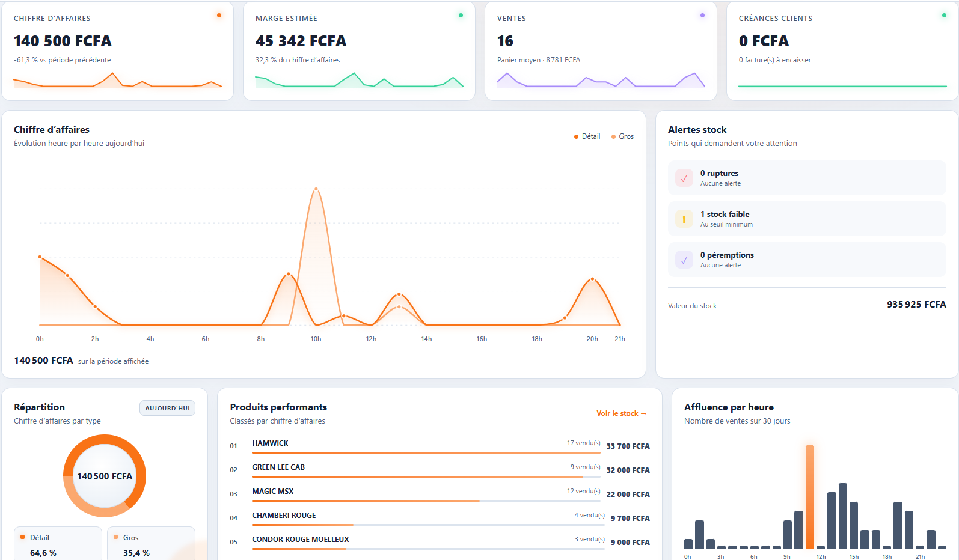Click the donut chart center showing 140 500 FCFA
Screen dimensions: 959x560
click(105, 476)
